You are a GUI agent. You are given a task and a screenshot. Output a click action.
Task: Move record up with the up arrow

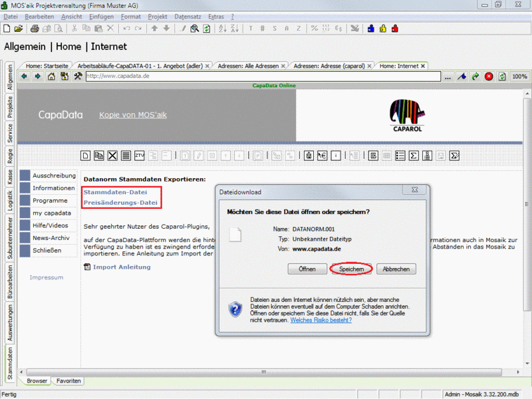pos(154,29)
